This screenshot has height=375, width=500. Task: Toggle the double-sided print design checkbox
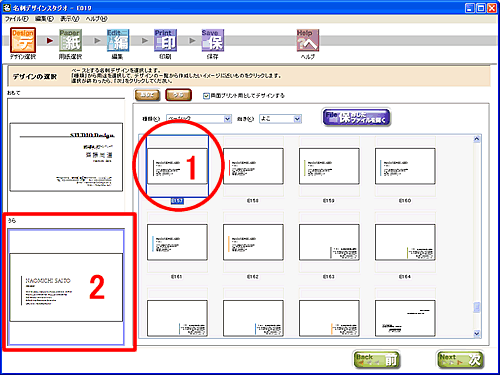point(206,96)
